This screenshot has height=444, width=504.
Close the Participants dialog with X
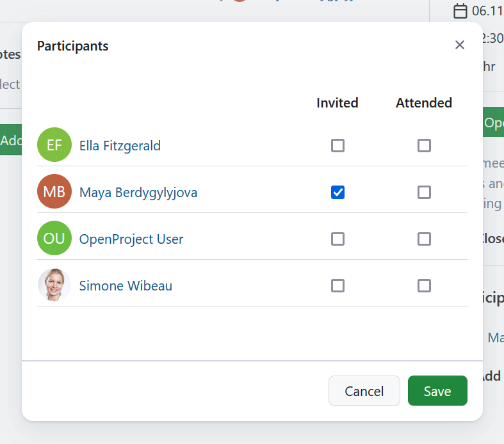[459, 45]
